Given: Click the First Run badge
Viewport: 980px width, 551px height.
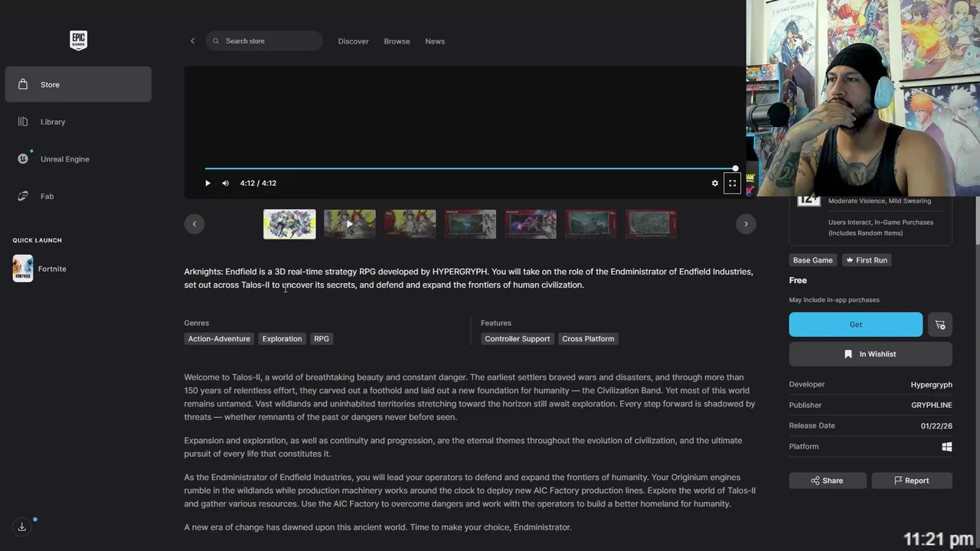Looking at the screenshot, I should tap(867, 260).
